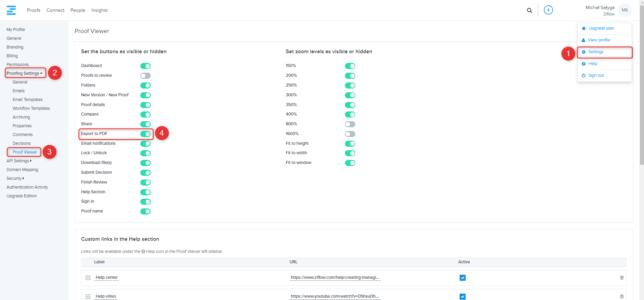
Task: Open the Proofs menu in top navigation
Action: 33,10
